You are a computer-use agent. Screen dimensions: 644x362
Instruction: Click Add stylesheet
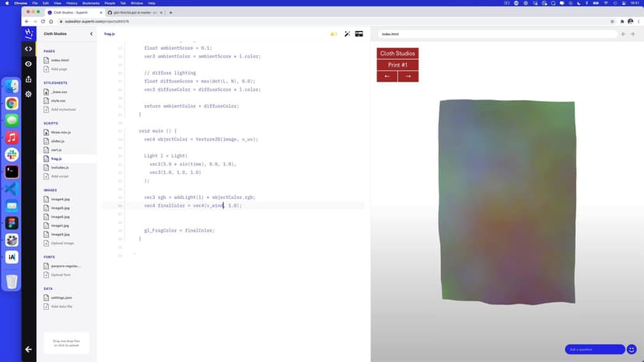64,110
